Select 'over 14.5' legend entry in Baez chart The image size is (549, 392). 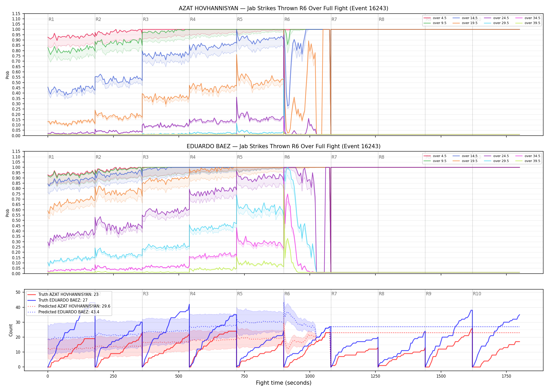465,156
